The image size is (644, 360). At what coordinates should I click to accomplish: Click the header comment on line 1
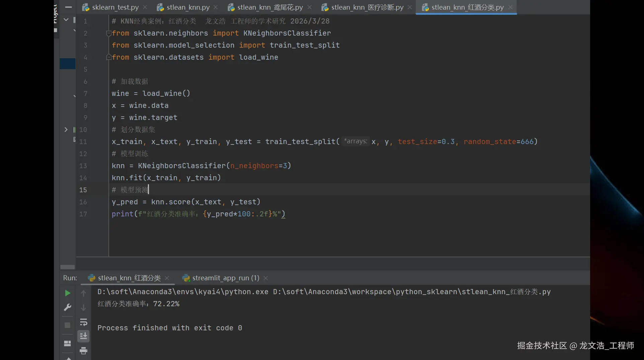[x=221, y=21]
